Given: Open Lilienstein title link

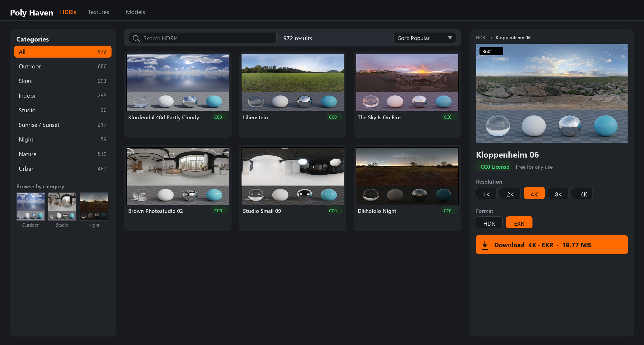Looking at the screenshot, I should [x=255, y=117].
